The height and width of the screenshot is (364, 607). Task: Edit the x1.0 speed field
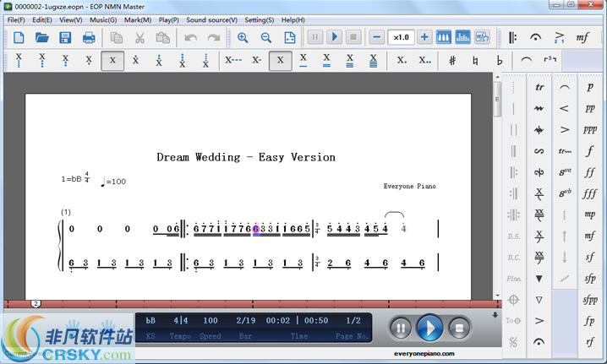tap(401, 37)
